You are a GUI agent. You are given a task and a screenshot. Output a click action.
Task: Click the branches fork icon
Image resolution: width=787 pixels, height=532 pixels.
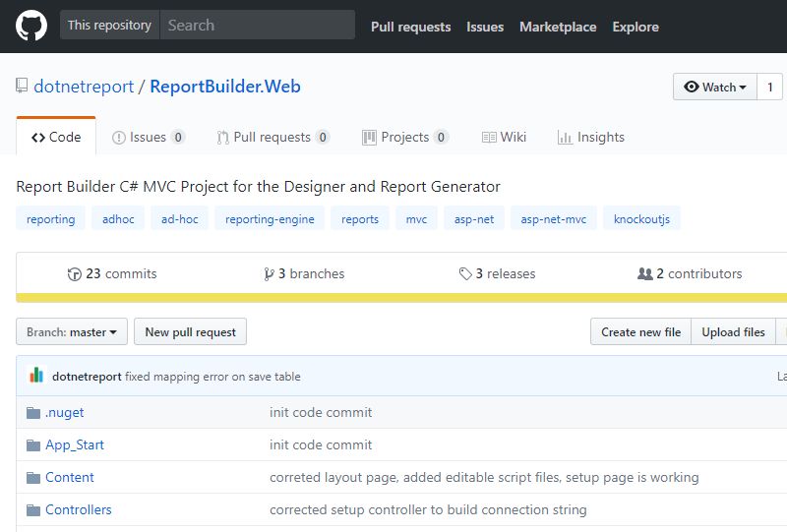269,274
